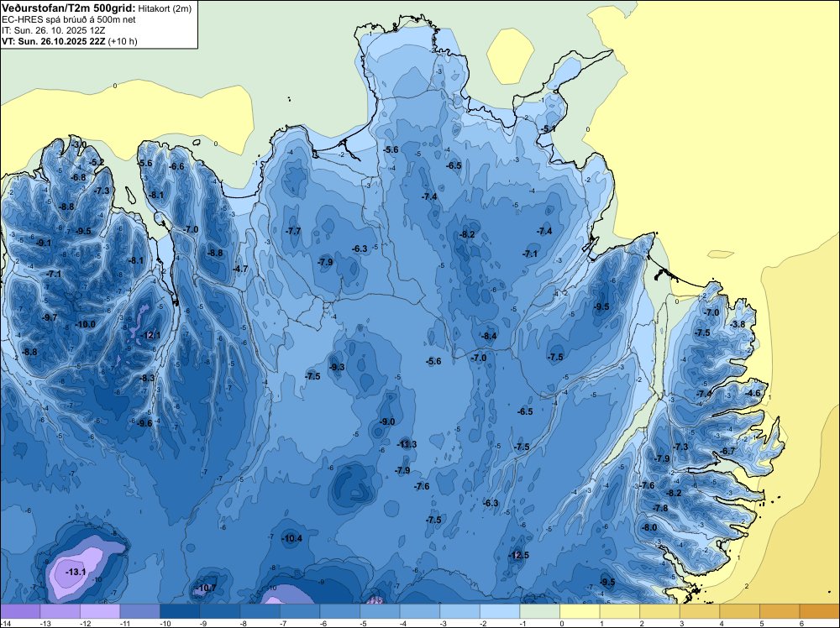Click the "(+10 h)" forecast offset text

pyautogui.click(x=123, y=41)
